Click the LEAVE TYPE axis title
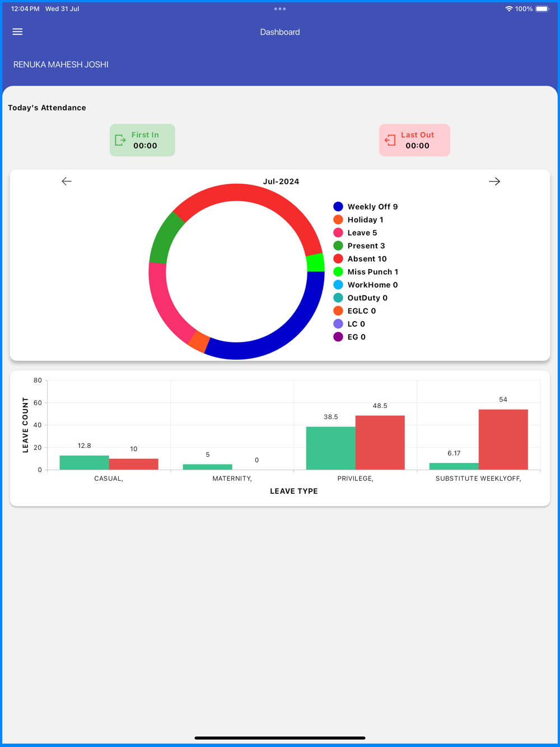Viewport: 560px width, 747px height. click(294, 491)
